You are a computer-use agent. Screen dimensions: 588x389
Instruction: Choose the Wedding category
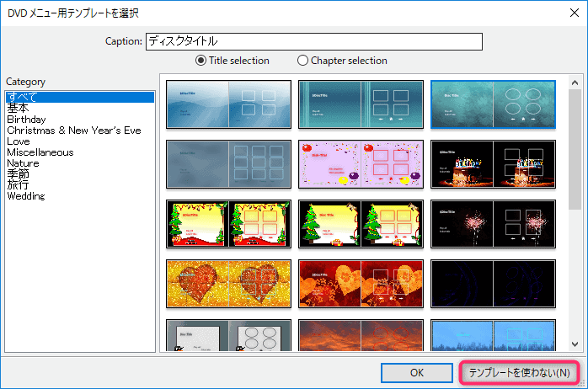point(26,196)
